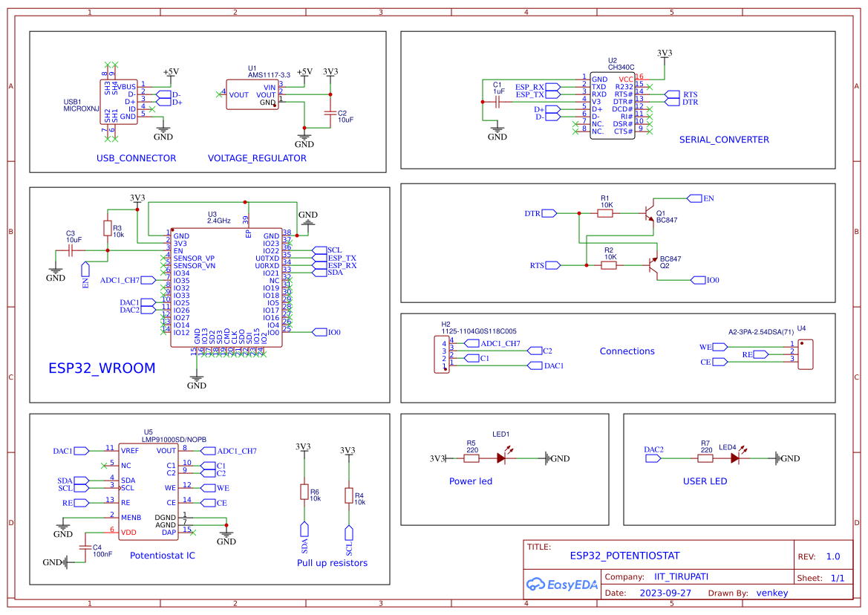Screen dimensions: 868x615
Task: Click the ESP32_WROOM section label
Action: point(101,368)
